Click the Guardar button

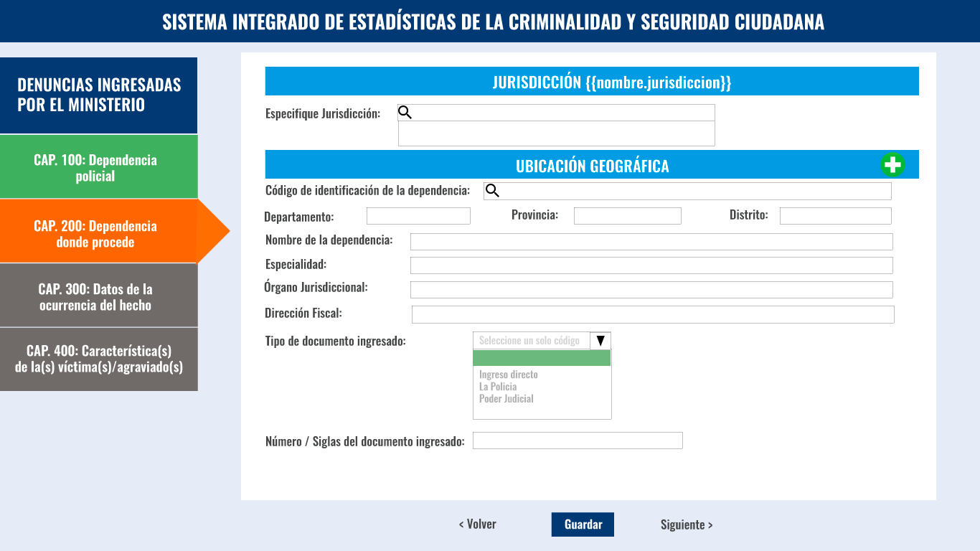click(x=583, y=524)
